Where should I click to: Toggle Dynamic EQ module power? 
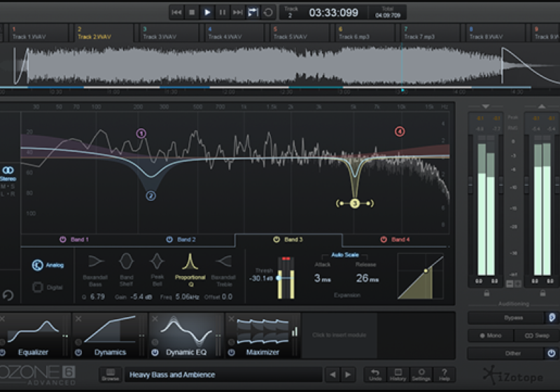click(155, 353)
